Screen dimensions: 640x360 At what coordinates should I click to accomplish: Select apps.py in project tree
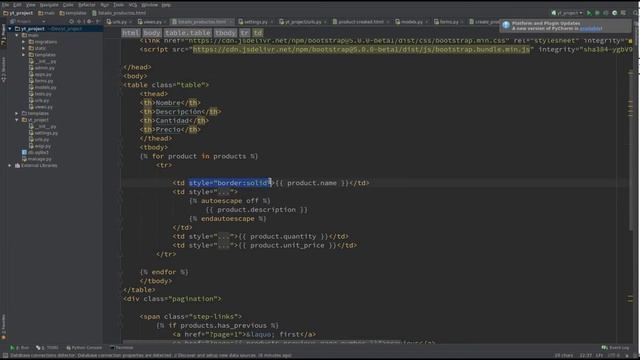click(40, 74)
